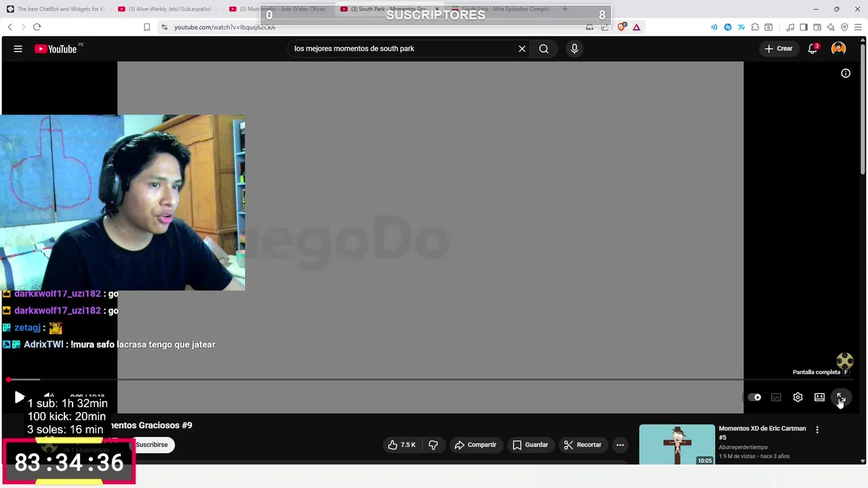Viewport: 868px width, 488px height.
Task: Open Momentos XD de Eric Cartman #5 title
Action: 762,432
